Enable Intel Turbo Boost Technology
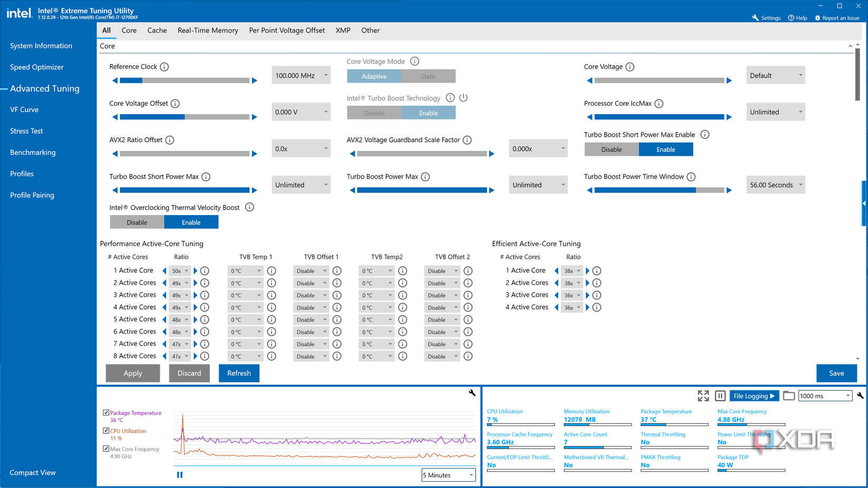This screenshot has width=868, height=488. [x=429, y=113]
